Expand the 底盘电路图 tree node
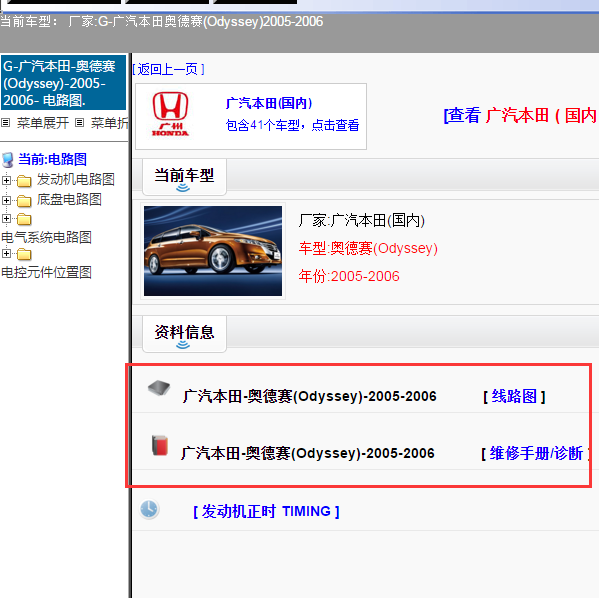 coord(6,200)
